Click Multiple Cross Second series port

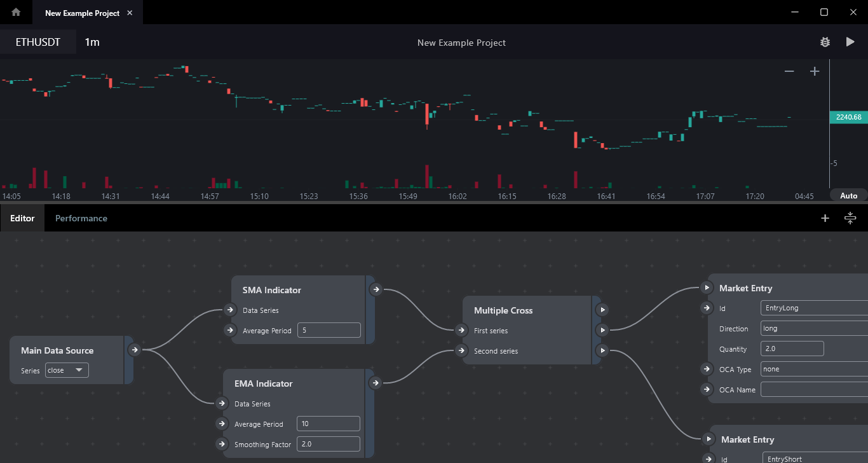click(x=461, y=350)
